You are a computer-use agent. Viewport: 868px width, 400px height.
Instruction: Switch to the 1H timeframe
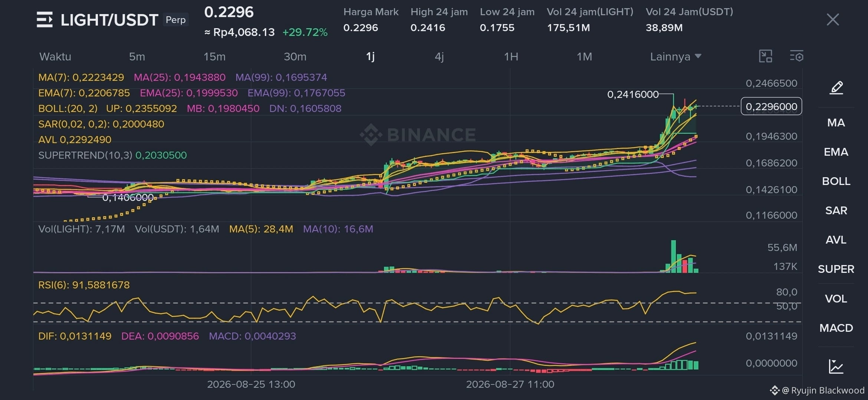[511, 57]
